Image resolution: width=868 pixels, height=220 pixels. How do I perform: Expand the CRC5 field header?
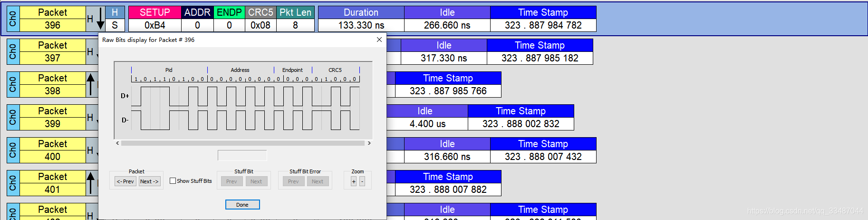[x=260, y=12]
